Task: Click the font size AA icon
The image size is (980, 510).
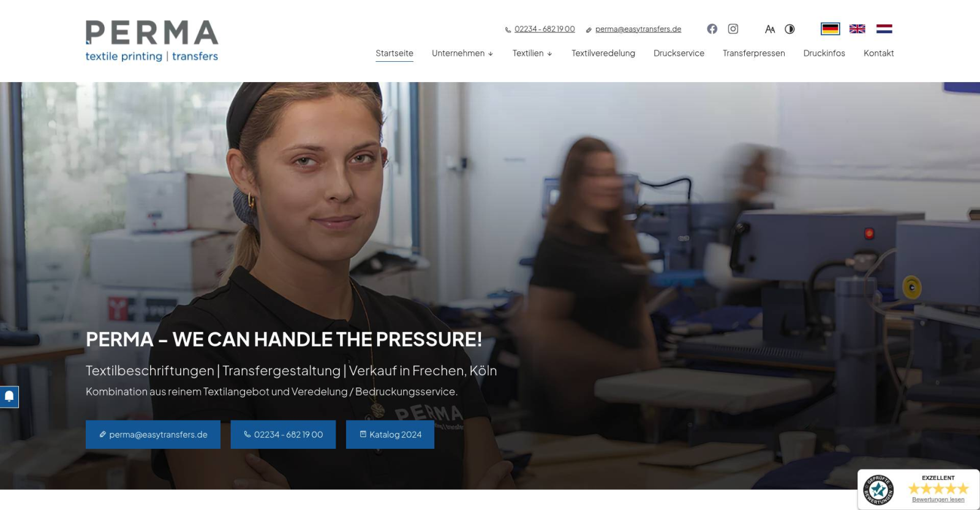Action: 770,29
